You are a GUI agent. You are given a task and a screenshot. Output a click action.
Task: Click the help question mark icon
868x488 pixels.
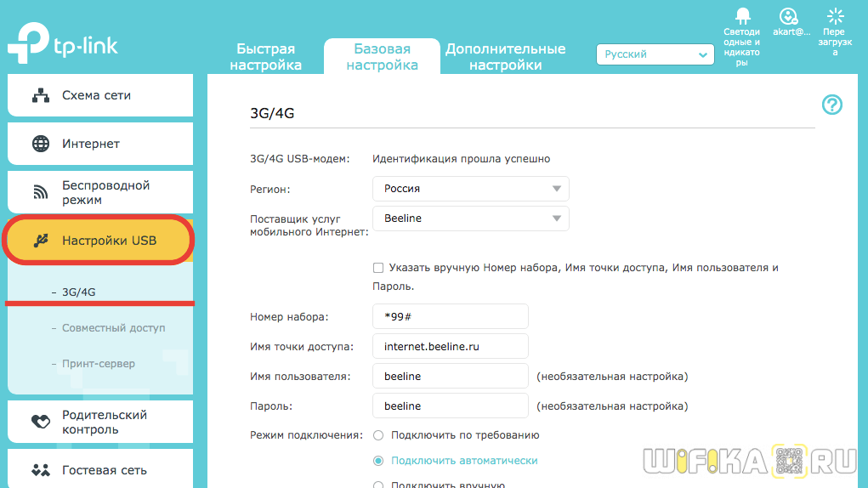tap(831, 105)
